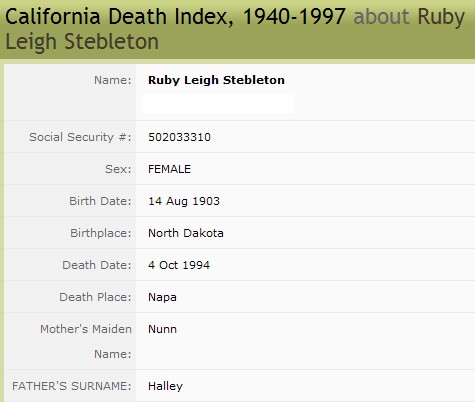This screenshot has width=475, height=402.
Task: Click the Mother's Maiden Name label
Action: point(86,341)
